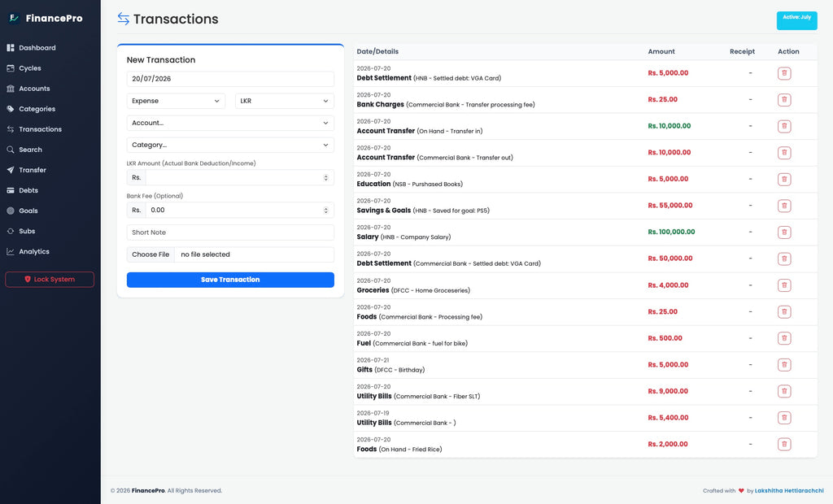Click the Analytics chart icon
The height and width of the screenshot is (504, 833).
pyautogui.click(x=10, y=252)
